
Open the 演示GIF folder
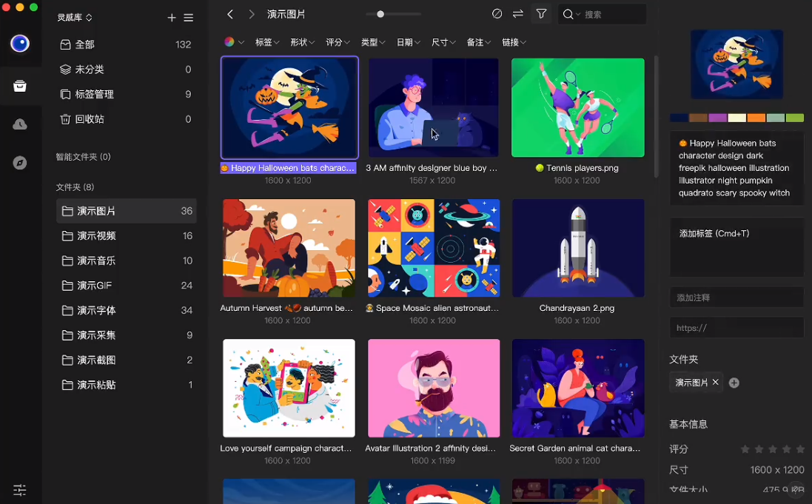(127, 286)
